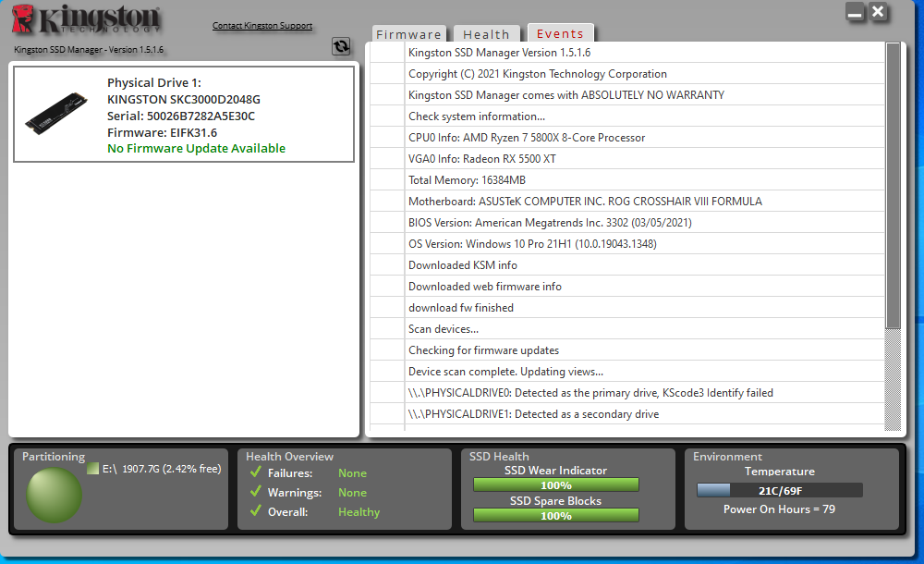Screen dimensions: 924x564
Task: Click the Partitioning panel heading
Action: 54,456
